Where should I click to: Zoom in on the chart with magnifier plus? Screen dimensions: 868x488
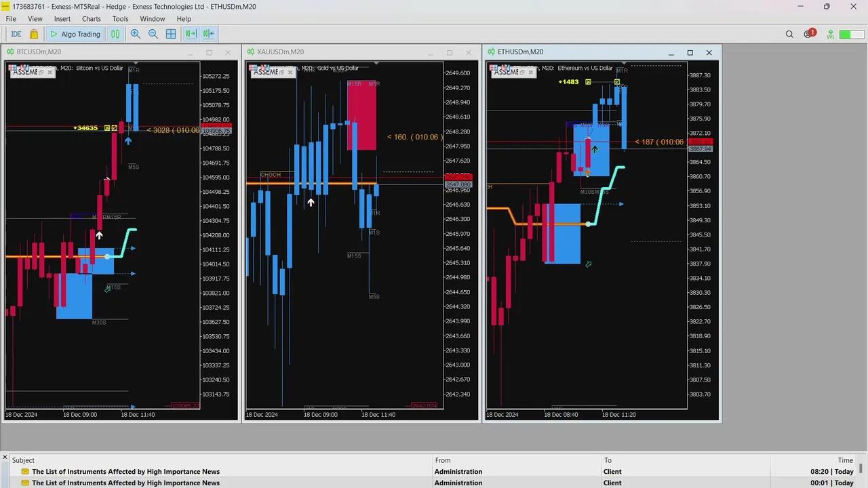click(x=136, y=34)
